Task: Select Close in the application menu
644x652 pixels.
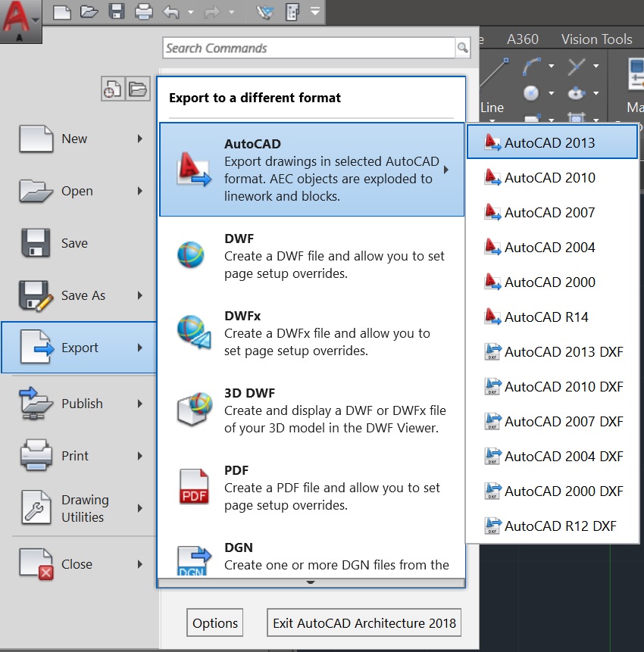Action: click(79, 564)
